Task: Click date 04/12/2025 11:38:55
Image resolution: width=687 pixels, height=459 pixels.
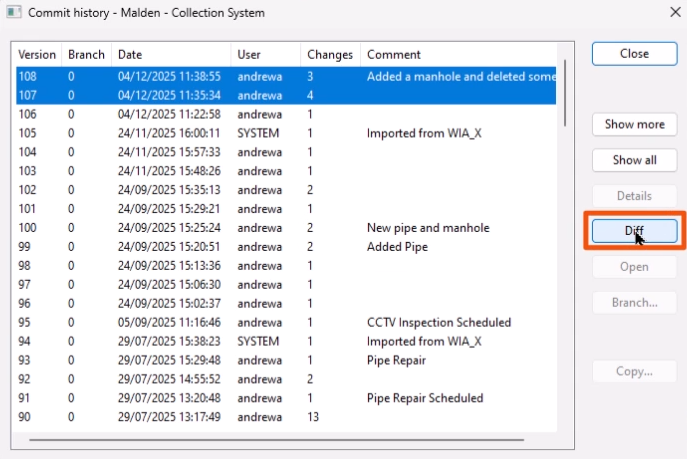Action: point(169,77)
